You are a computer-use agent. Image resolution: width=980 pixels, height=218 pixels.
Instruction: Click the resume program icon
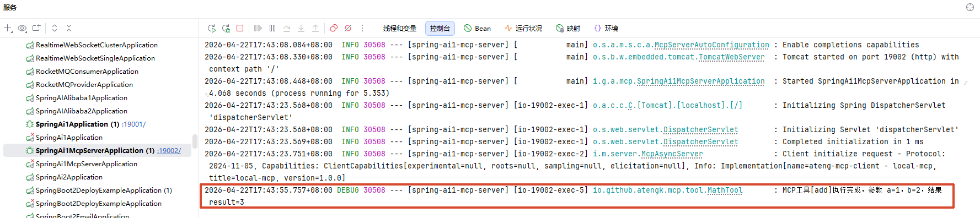(x=258, y=28)
